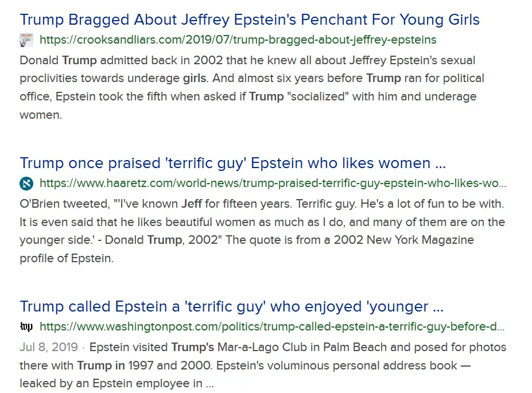Open 'Trump called Epstein a terrific guy' result
Screen dimensions: 532x393
231,306
